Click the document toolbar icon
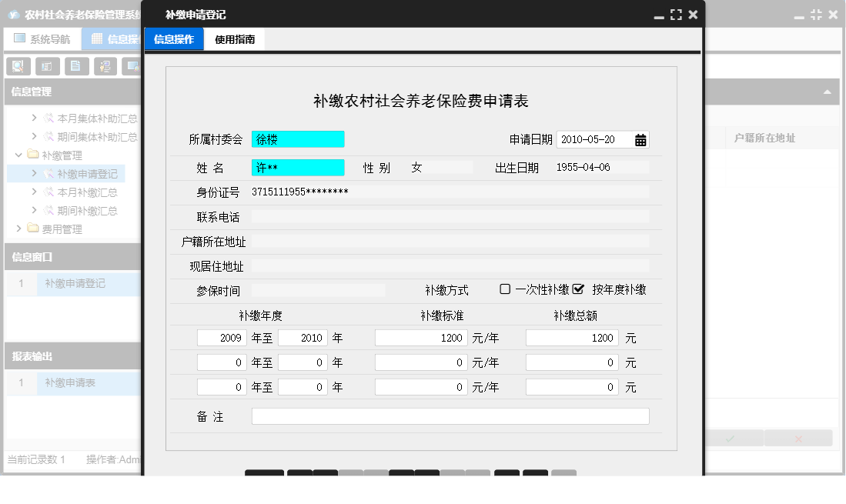Image resolution: width=846 pixels, height=504 pixels. pos(76,66)
